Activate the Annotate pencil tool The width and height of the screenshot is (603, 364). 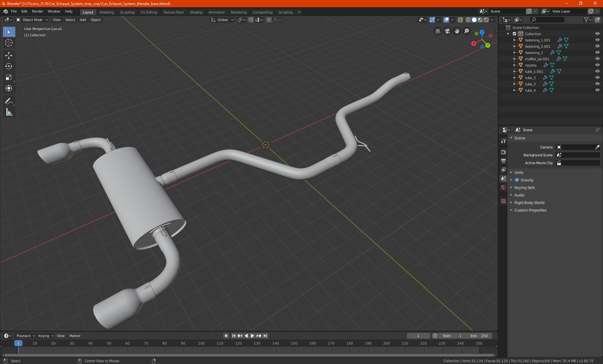(9, 101)
